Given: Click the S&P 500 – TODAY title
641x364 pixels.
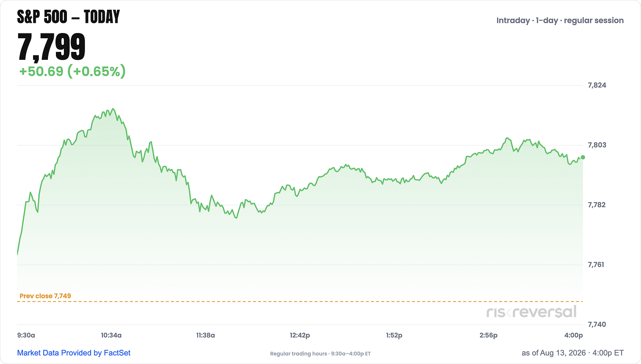Looking at the screenshot, I should tap(68, 17).
